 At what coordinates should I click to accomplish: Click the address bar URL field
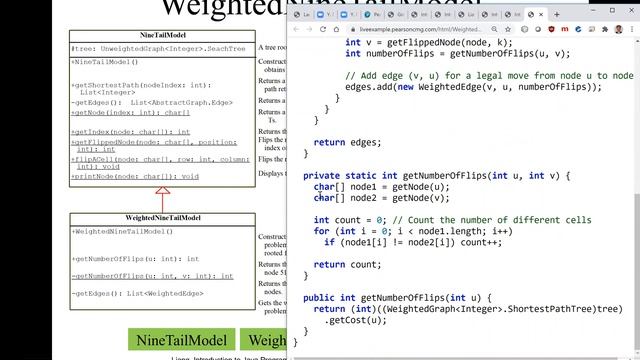point(420,29)
